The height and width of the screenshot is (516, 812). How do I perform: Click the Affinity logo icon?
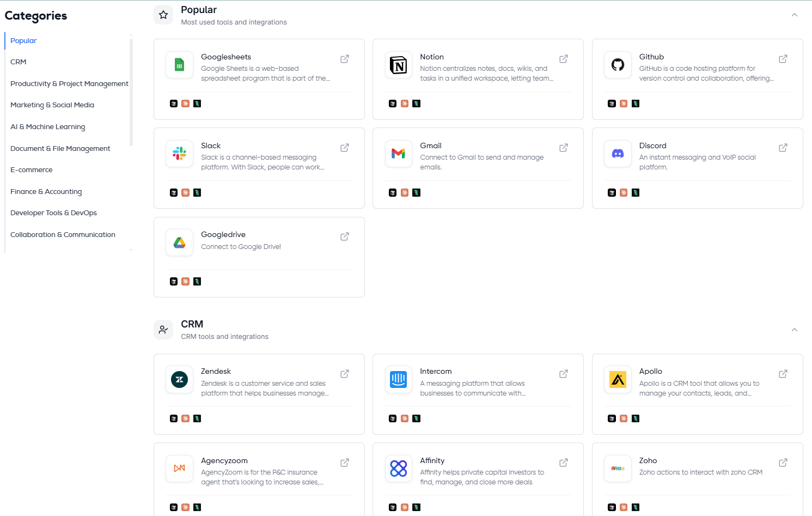point(399,469)
